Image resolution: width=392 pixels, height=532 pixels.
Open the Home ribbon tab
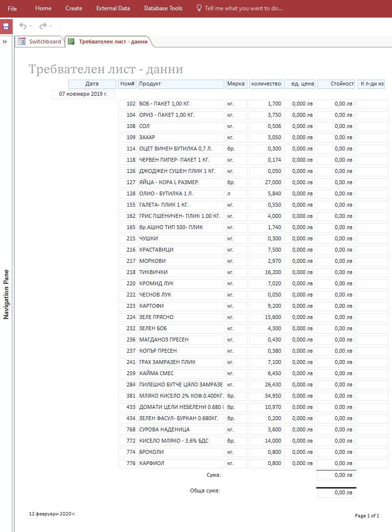click(43, 8)
